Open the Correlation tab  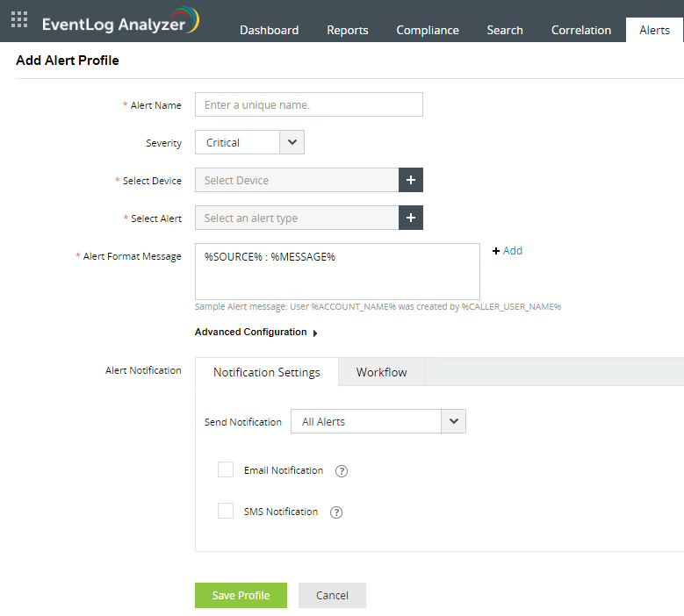click(581, 30)
